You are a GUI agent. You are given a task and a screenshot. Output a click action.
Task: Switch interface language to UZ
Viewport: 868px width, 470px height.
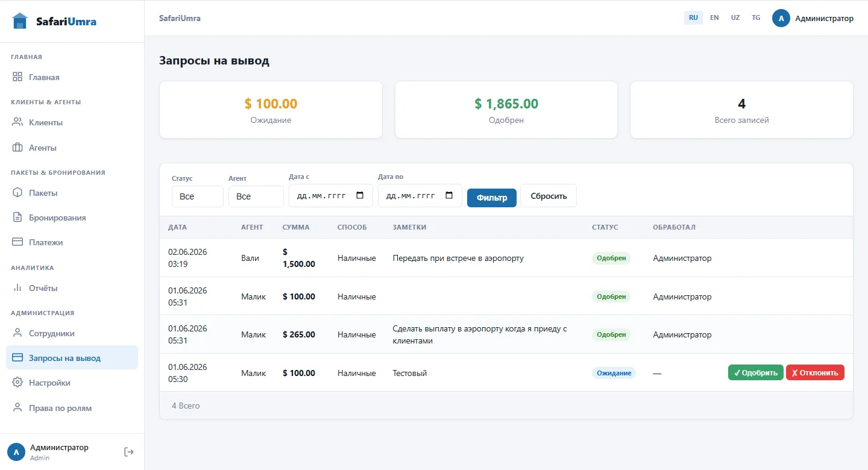(735, 18)
